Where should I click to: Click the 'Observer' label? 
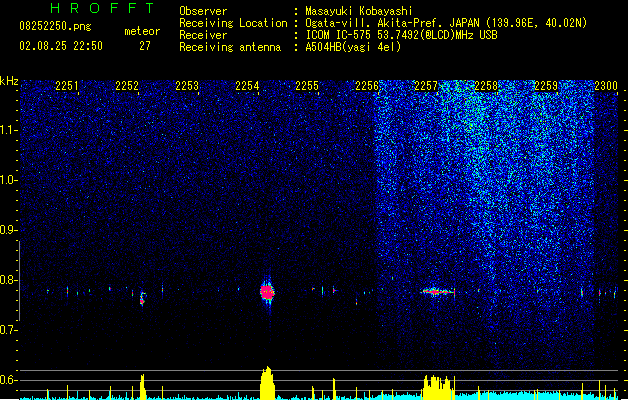[203, 11]
